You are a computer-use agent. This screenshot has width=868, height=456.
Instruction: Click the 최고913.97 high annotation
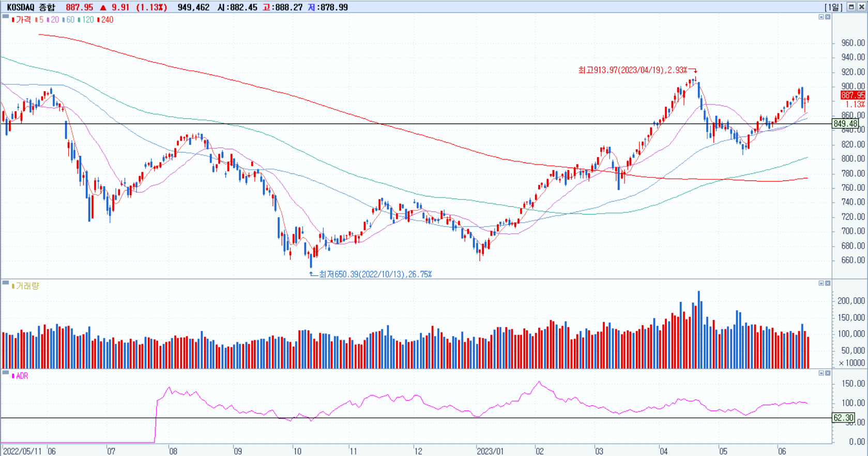coord(633,70)
